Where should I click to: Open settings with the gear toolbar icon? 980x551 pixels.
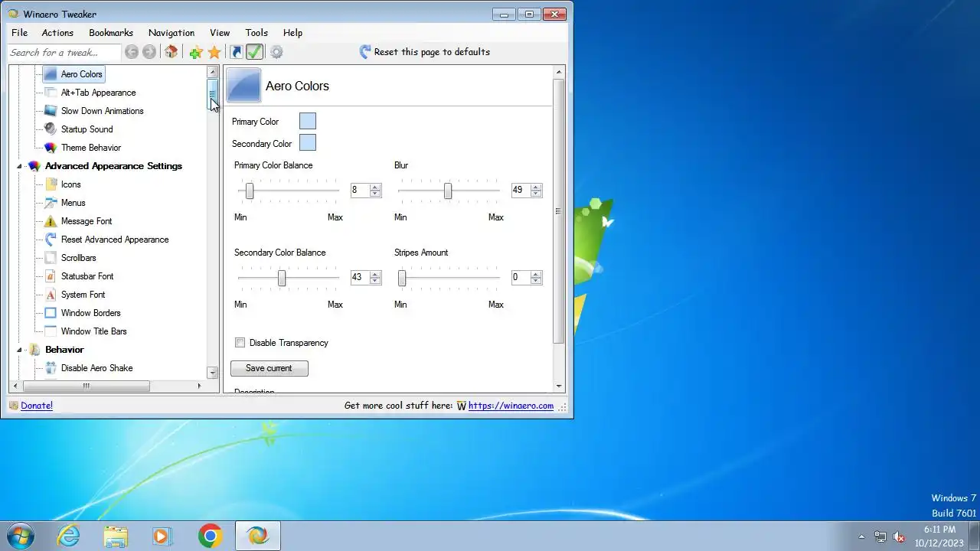276,52
